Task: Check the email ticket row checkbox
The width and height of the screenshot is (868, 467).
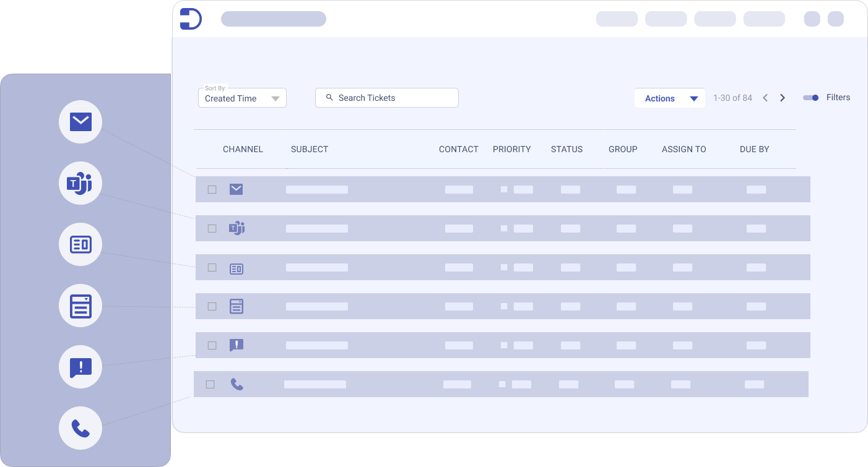Action: click(212, 189)
